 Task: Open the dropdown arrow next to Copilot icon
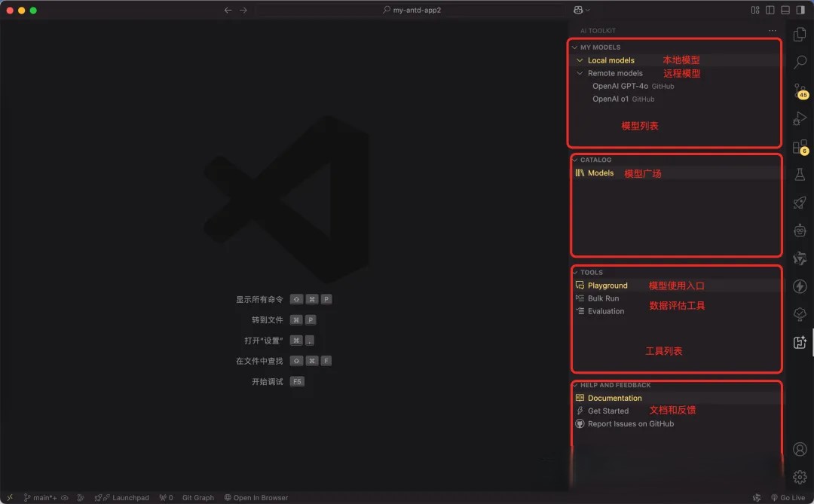(588, 10)
